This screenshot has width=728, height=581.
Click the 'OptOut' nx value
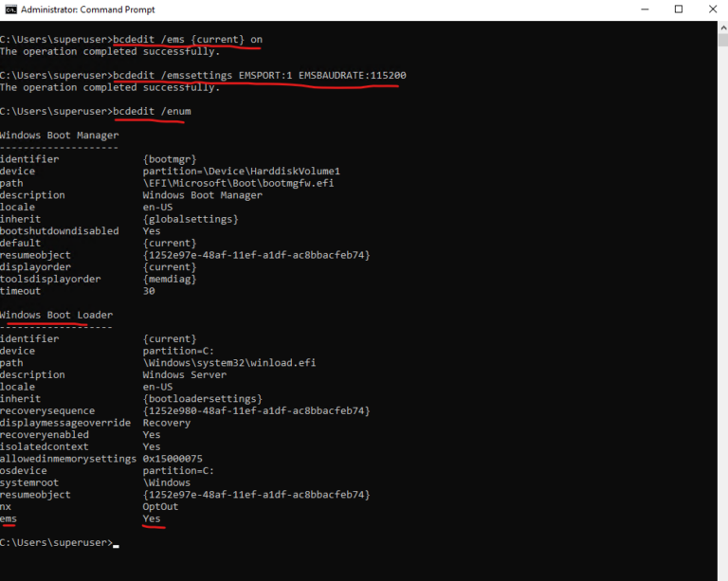[x=160, y=507]
